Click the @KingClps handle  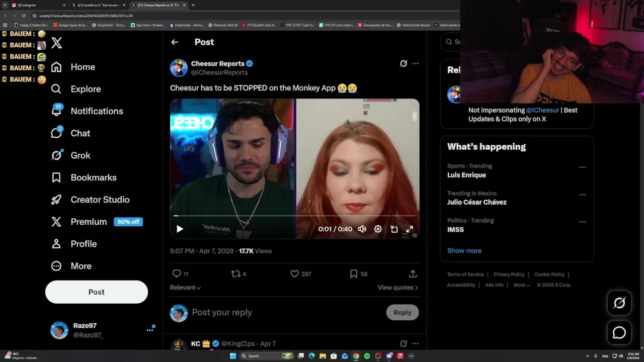(238, 344)
